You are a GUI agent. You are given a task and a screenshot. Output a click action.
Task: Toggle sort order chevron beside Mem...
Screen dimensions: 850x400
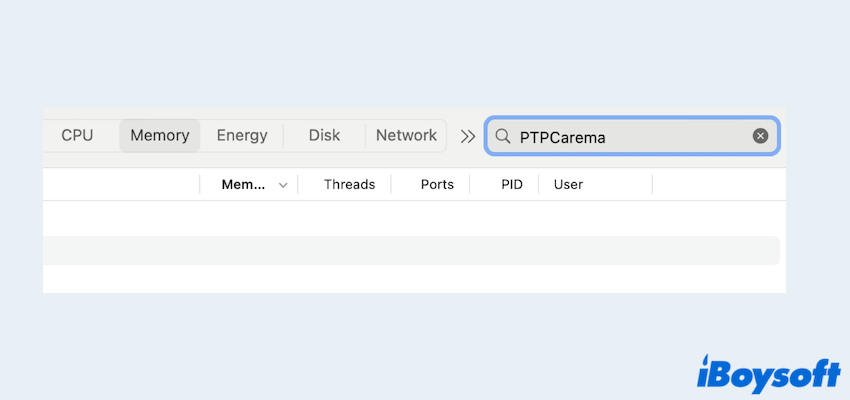[x=283, y=185]
